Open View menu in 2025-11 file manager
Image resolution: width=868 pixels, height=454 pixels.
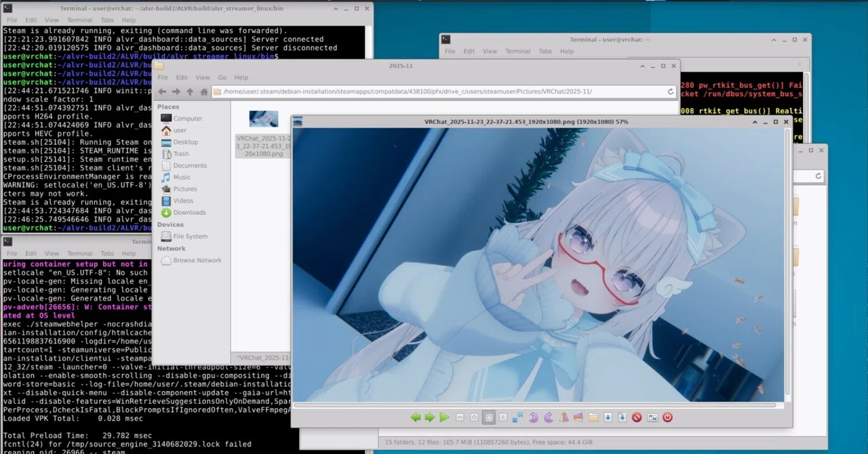pyautogui.click(x=203, y=77)
